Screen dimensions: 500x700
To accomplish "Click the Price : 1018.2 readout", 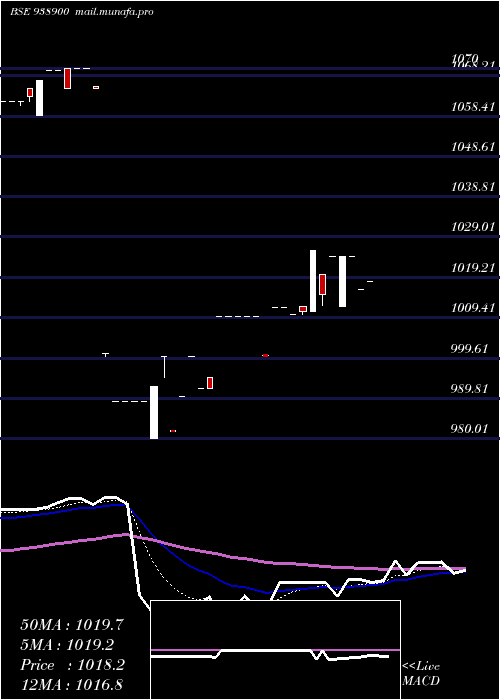I will pos(72,665).
